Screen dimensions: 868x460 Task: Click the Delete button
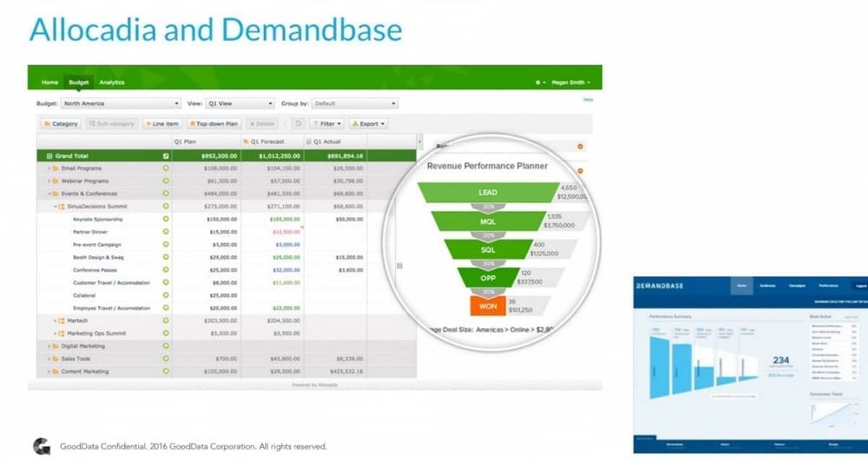click(262, 124)
